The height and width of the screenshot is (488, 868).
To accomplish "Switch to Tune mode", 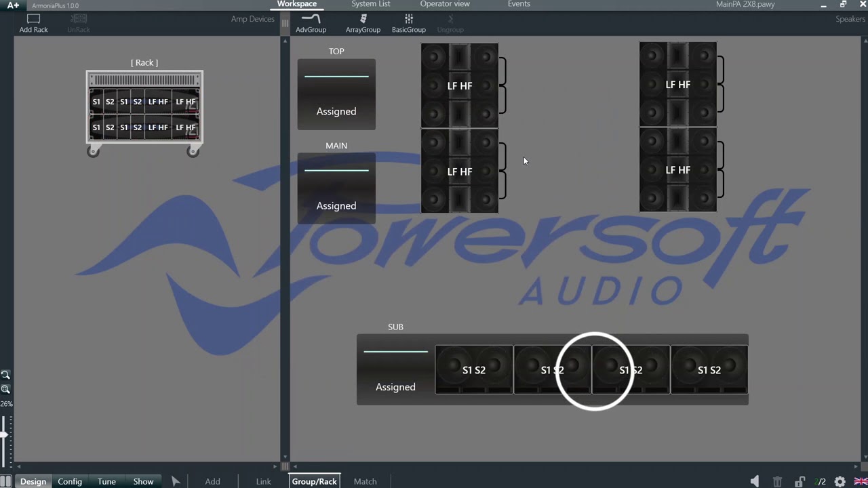I will [106, 481].
